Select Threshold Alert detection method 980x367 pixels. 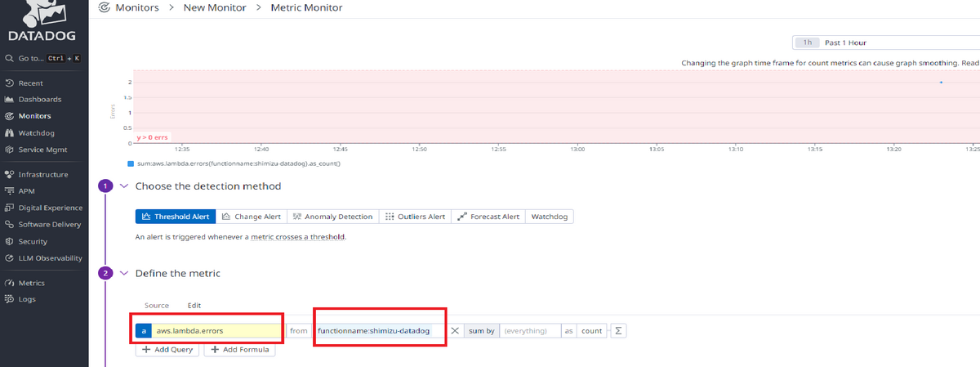tap(176, 217)
